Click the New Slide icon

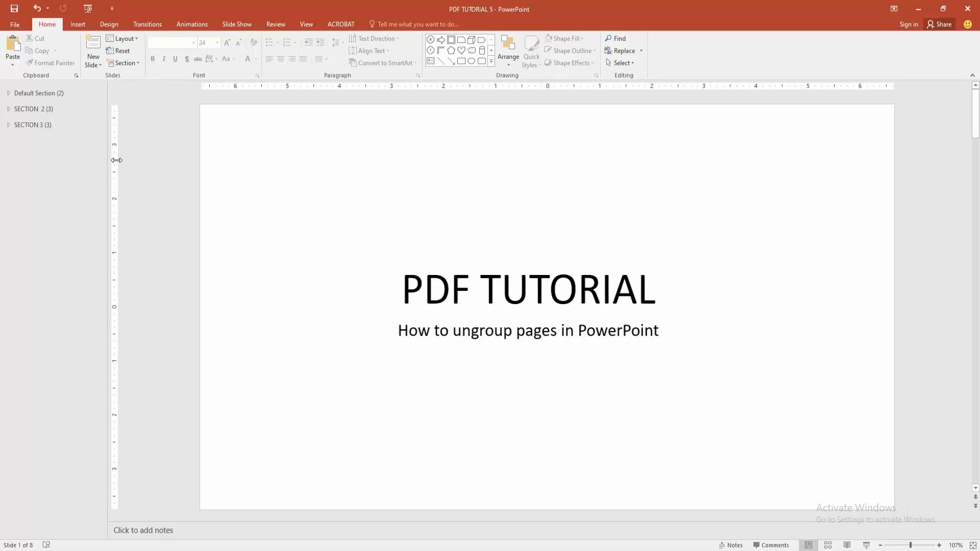pyautogui.click(x=93, y=43)
